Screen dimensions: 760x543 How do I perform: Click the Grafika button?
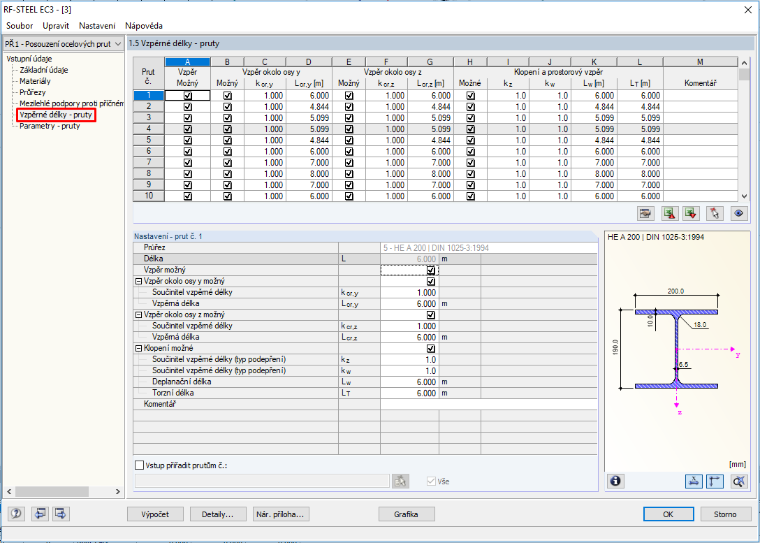(406, 514)
